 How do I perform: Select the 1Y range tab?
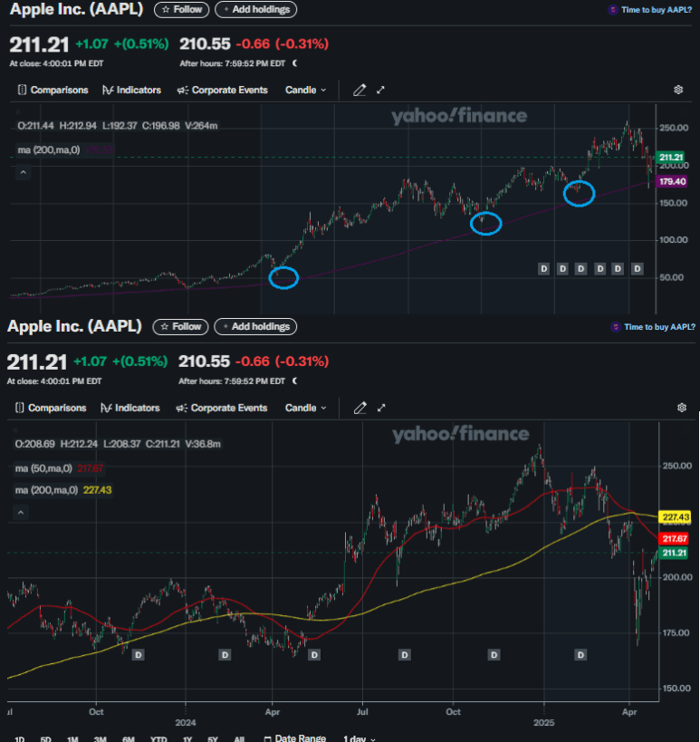point(187,738)
